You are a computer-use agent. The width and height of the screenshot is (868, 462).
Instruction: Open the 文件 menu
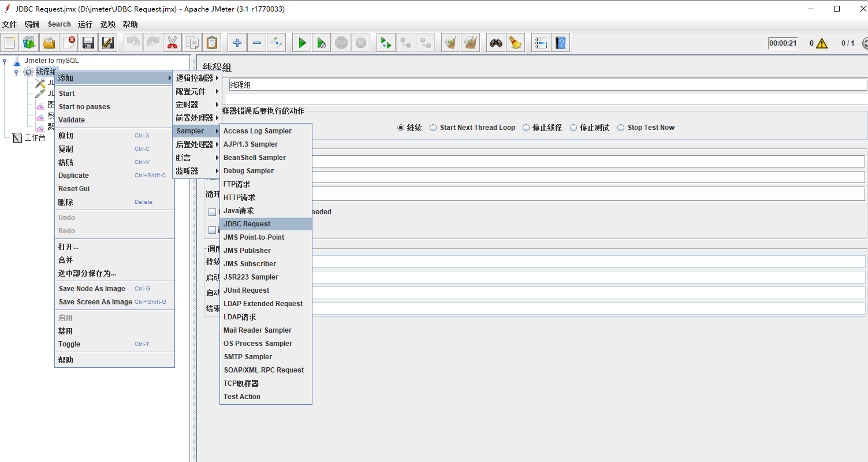[10, 24]
